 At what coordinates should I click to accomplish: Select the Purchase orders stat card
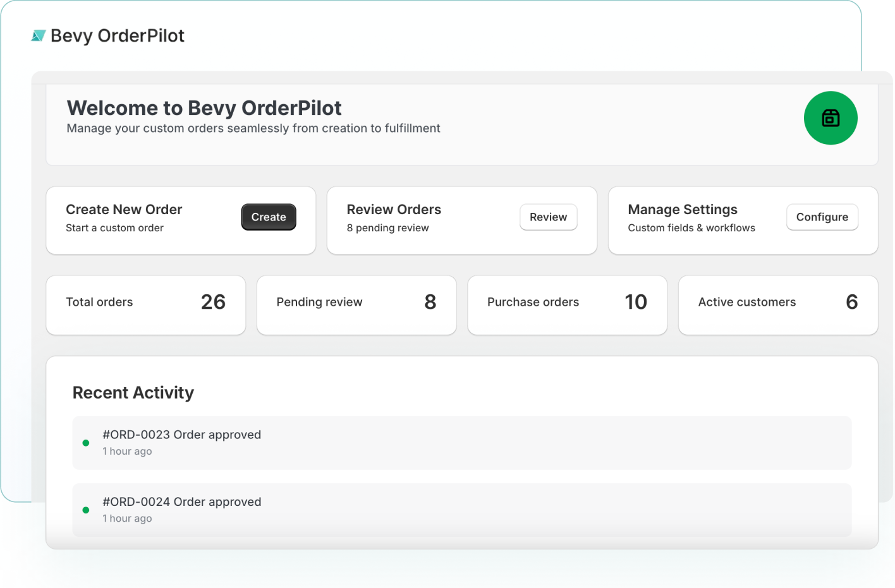567,305
